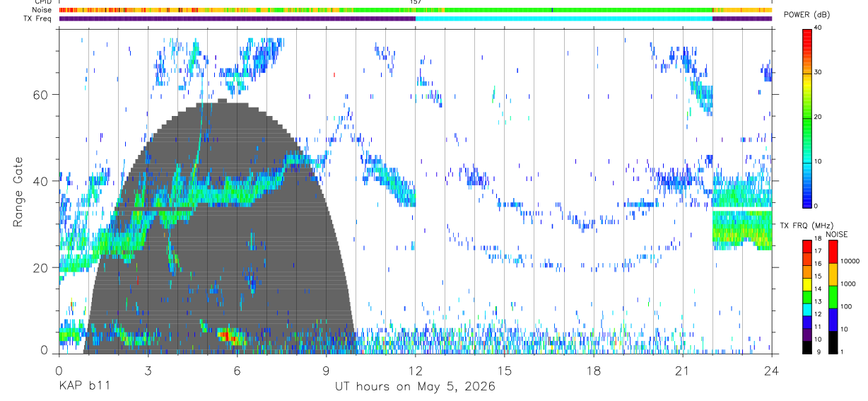This screenshot has height=401, width=868.
Task: Click the "10000" tick on the NOISE colorbar
Action: 850,262
